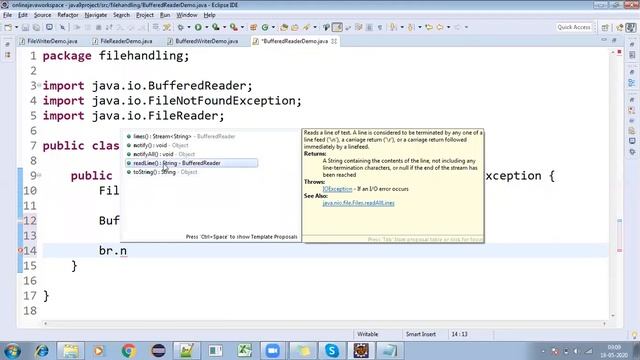Image resolution: width=640 pixels, height=360 pixels.
Task: Click the New Java Package icon
Action: [x=253, y=27]
